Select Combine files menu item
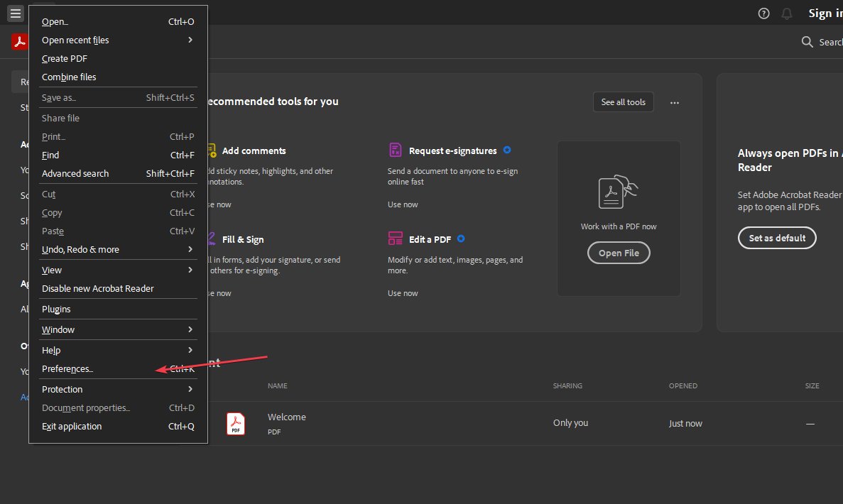The height and width of the screenshot is (504, 843). (119, 77)
